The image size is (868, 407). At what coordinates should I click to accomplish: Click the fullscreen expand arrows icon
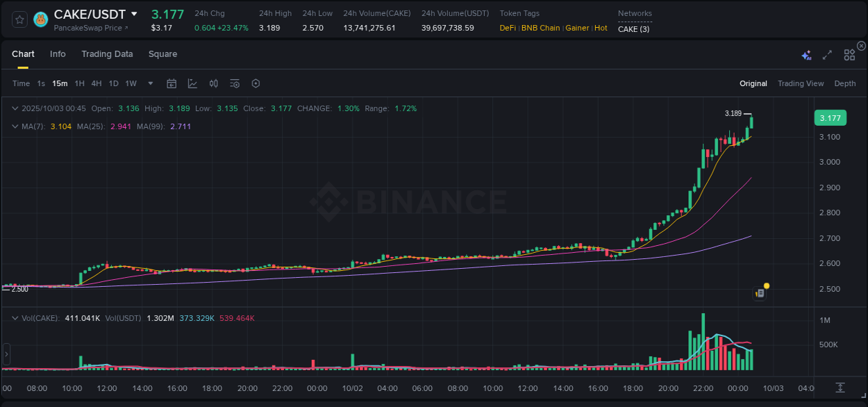coord(827,55)
